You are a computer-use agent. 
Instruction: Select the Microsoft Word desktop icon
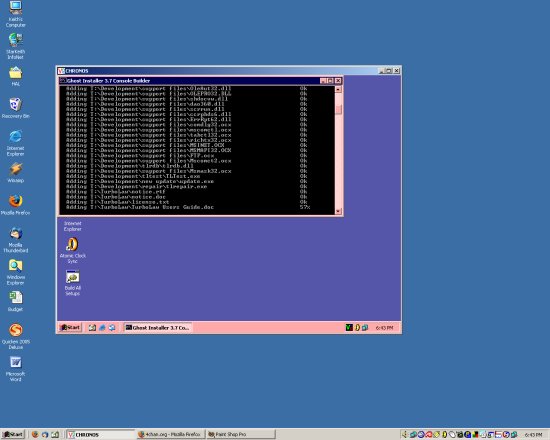(x=15, y=368)
